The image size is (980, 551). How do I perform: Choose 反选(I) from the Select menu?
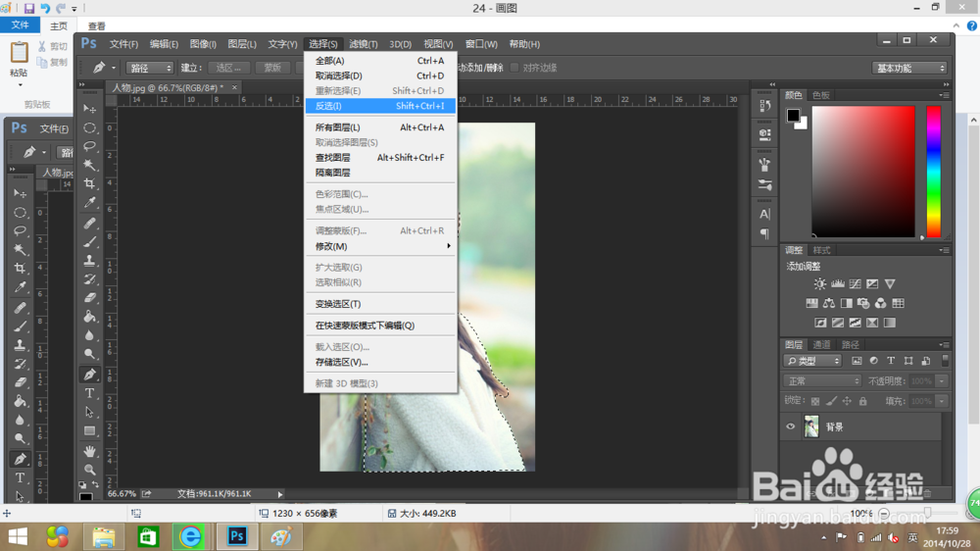coord(380,106)
